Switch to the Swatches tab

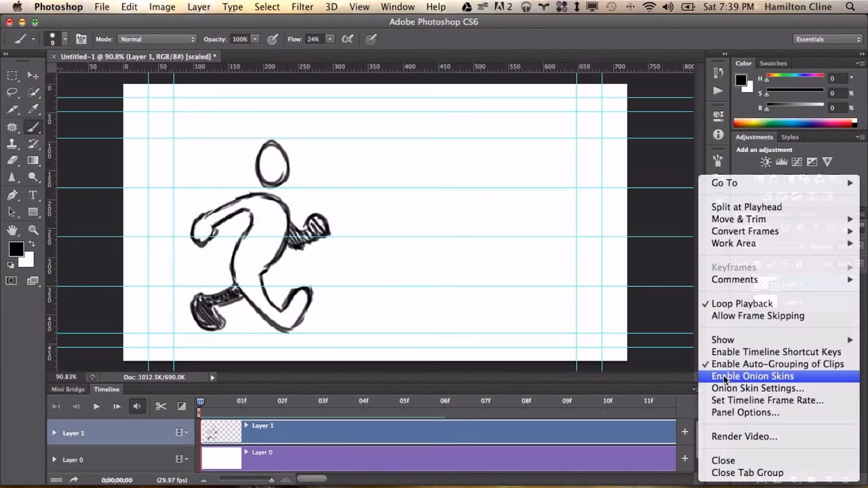(773, 63)
